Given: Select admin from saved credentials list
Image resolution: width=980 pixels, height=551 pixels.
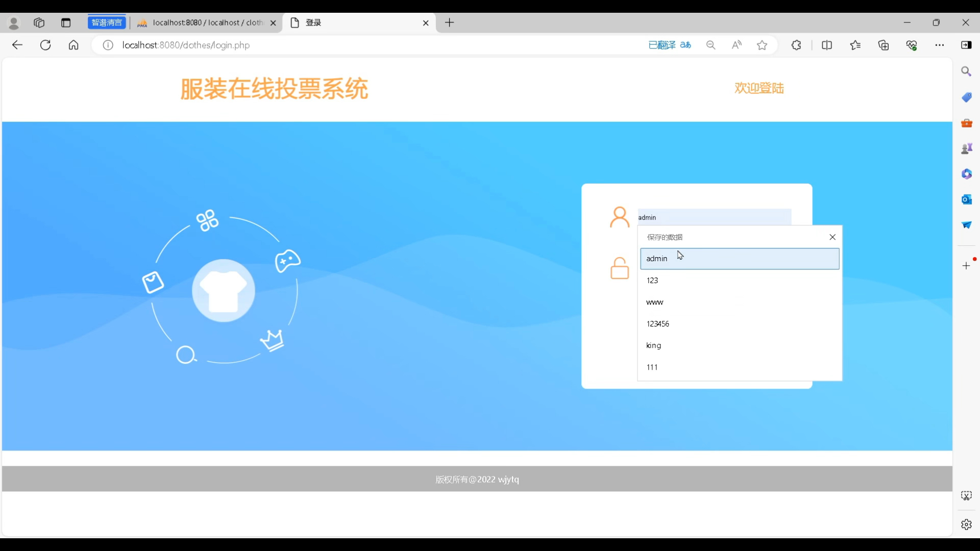Looking at the screenshot, I should (x=739, y=258).
